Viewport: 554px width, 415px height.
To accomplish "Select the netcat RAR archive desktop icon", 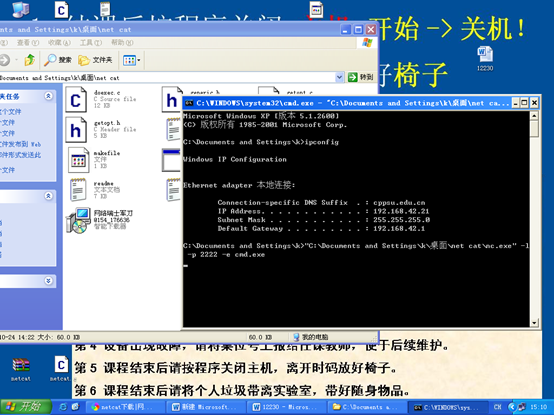I will click(21, 369).
